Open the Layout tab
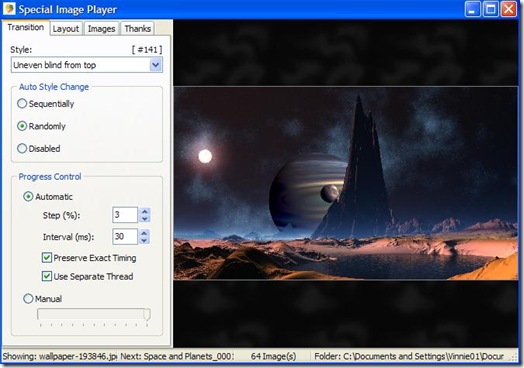The image size is (524, 368). 66,29
